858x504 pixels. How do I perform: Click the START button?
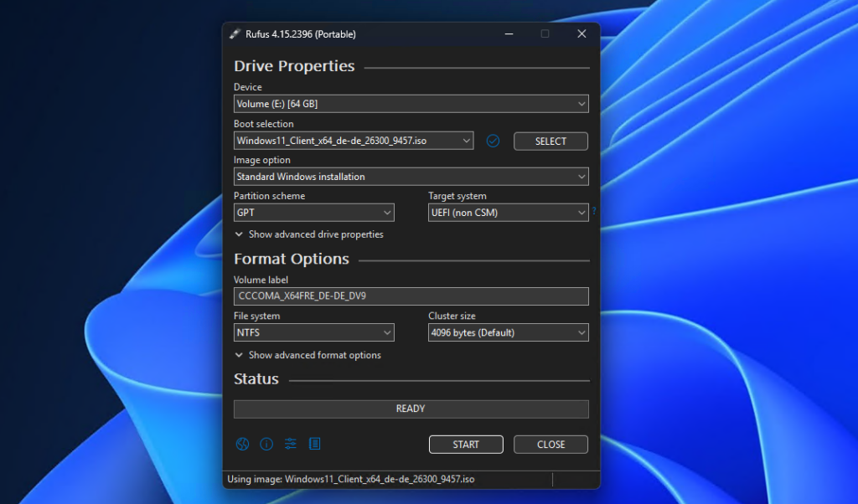click(x=466, y=445)
